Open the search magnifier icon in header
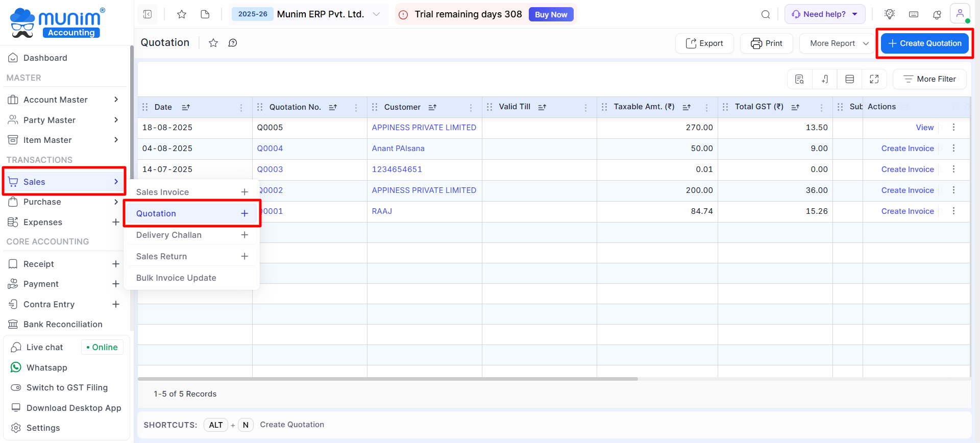This screenshot has height=443, width=980. (x=766, y=14)
